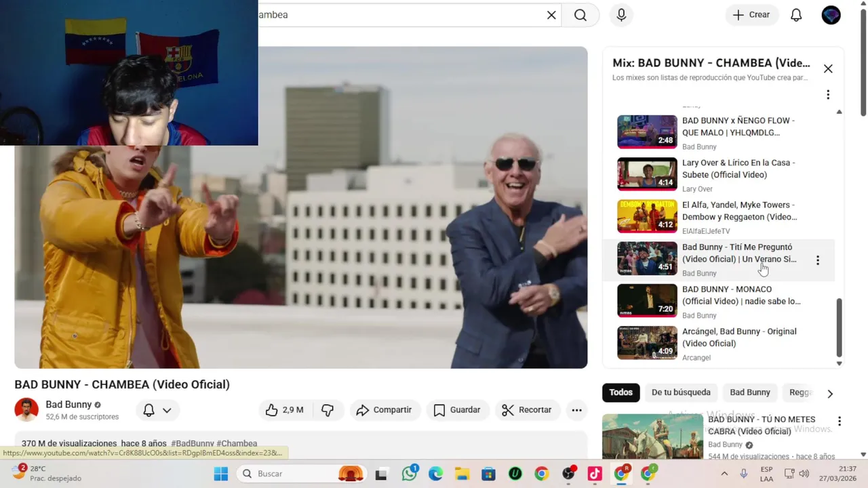This screenshot has height=488, width=868.
Task: Open the Windows Start menu
Action: pyautogui.click(x=221, y=474)
